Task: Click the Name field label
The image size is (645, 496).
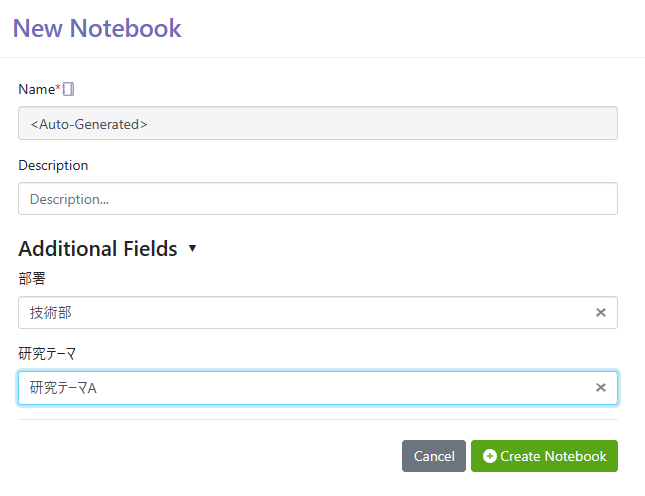Action: click(37, 89)
